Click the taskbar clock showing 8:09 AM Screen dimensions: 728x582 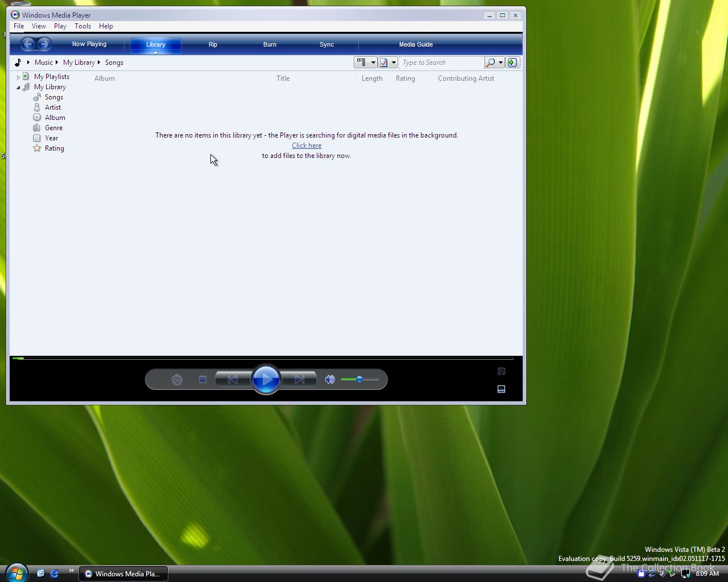pos(708,573)
